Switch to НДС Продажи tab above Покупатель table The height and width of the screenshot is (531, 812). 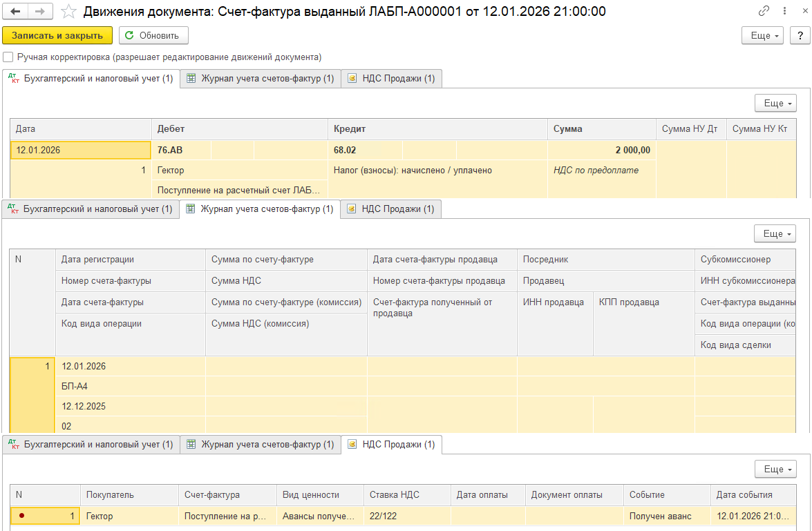pos(391,445)
